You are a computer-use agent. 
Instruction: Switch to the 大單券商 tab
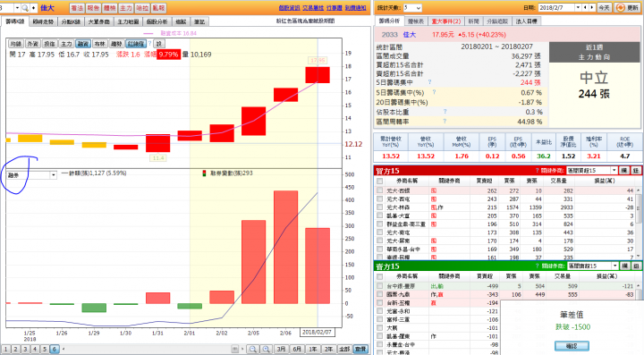(99, 21)
